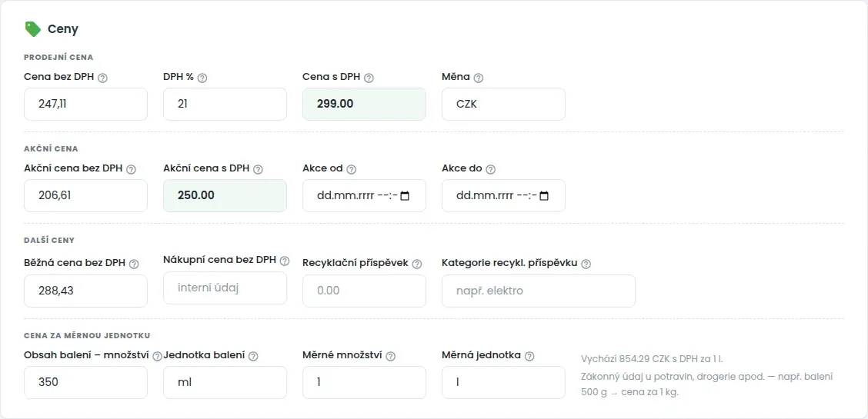The image size is (868, 419).
Task: Click the Měna field containing CZK
Action: click(x=504, y=104)
